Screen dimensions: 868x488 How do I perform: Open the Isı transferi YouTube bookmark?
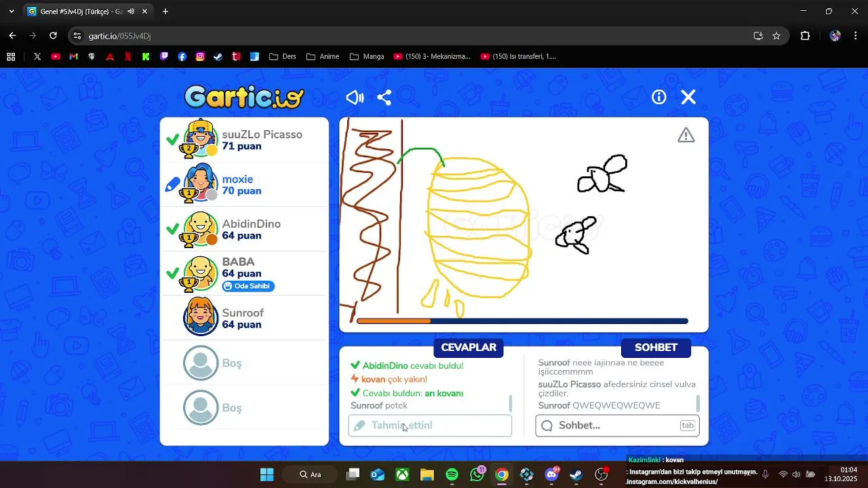click(x=518, y=57)
